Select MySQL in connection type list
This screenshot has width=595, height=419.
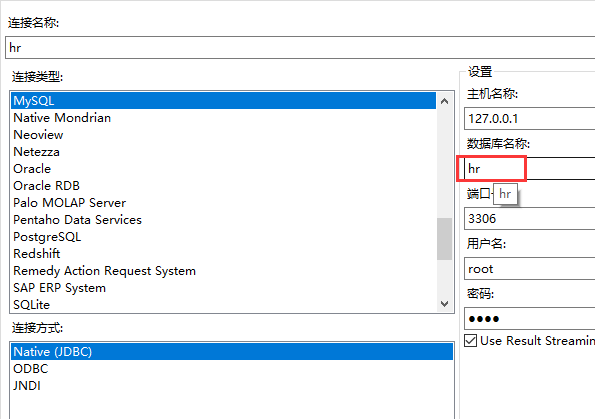[x=224, y=101]
